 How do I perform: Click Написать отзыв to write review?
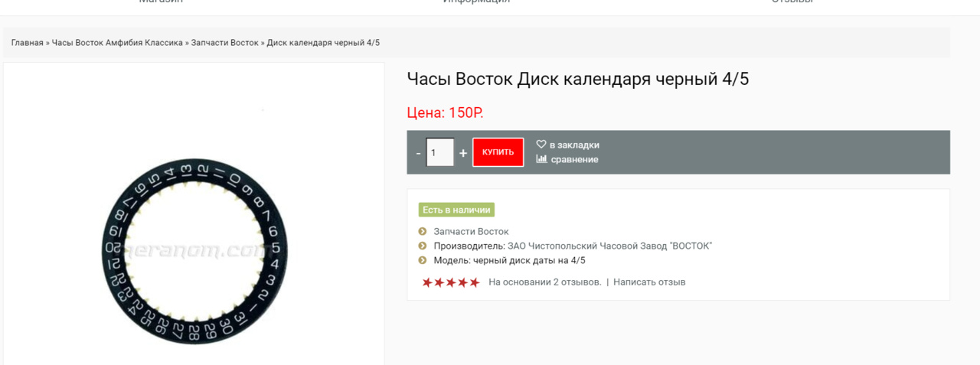click(x=649, y=282)
